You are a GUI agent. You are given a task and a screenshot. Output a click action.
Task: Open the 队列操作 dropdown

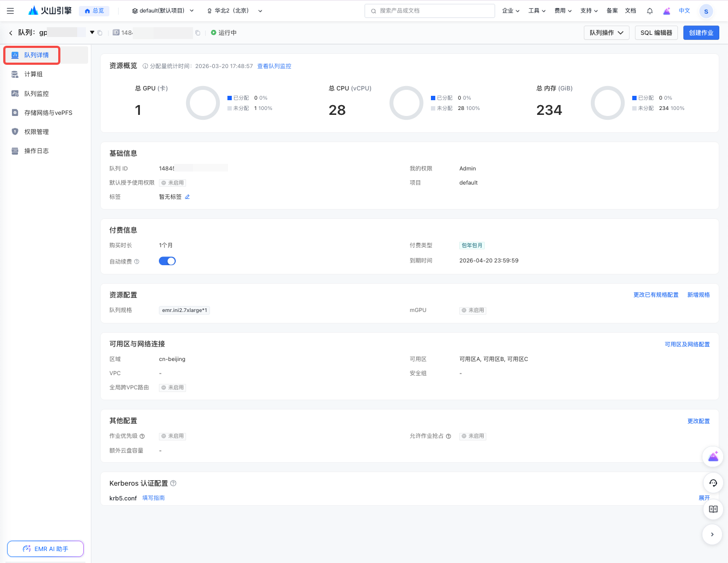point(606,33)
